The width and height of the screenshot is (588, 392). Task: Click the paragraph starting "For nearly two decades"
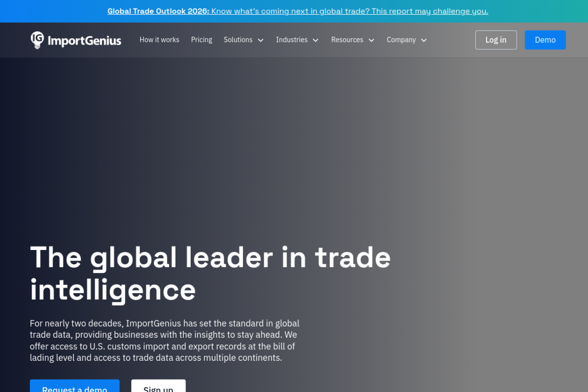click(x=164, y=340)
